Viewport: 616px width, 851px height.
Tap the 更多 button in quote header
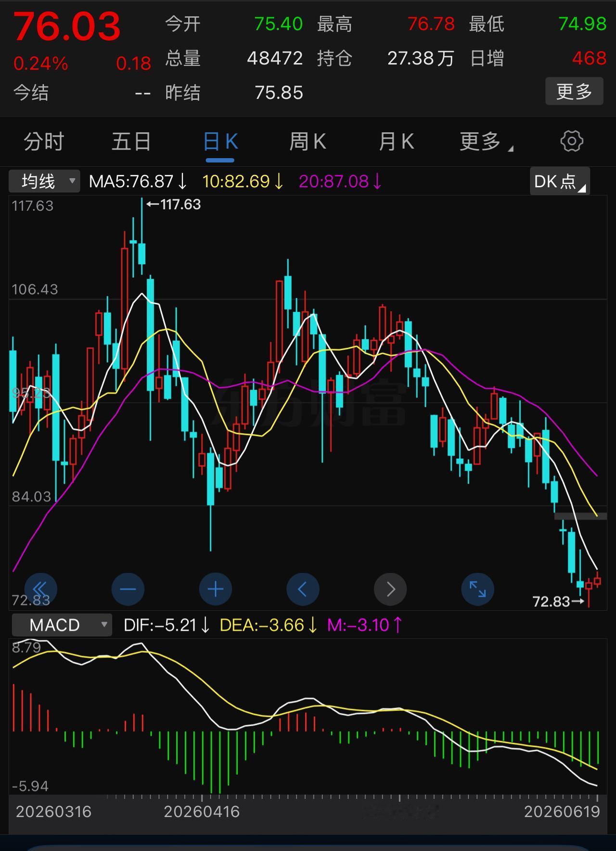click(574, 91)
